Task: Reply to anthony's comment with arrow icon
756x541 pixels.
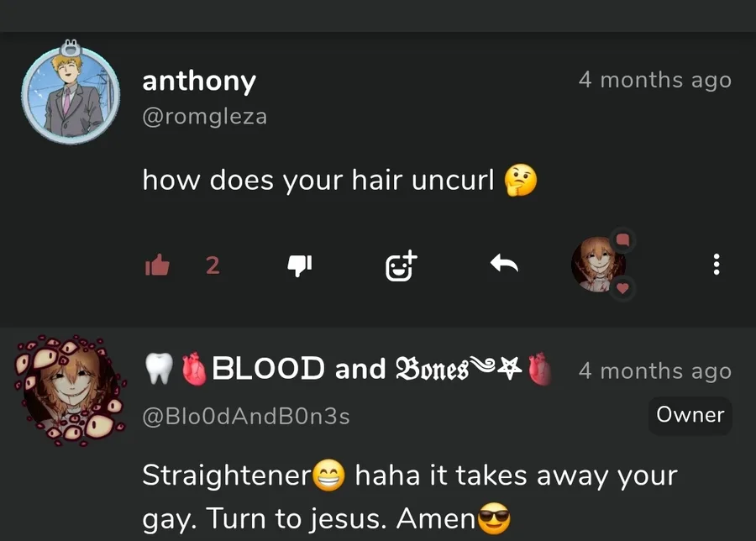Action: coord(504,265)
